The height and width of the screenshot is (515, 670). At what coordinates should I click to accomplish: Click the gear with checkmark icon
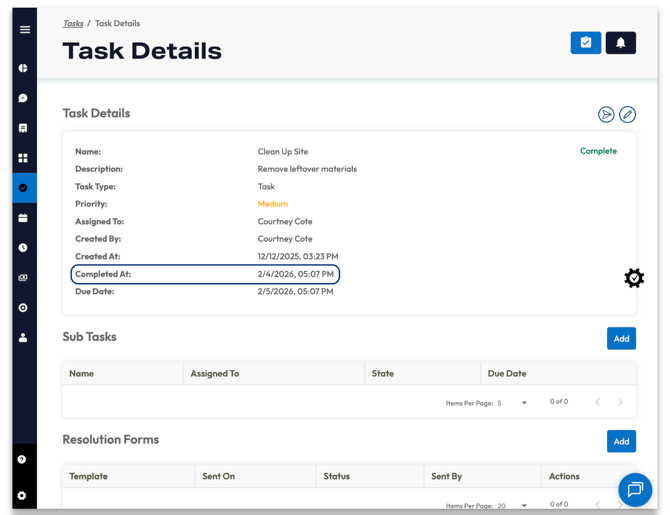(634, 278)
